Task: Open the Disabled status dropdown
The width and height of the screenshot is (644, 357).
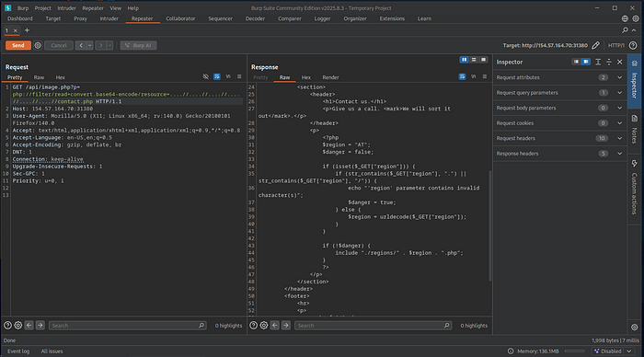Action: [x=613, y=351]
